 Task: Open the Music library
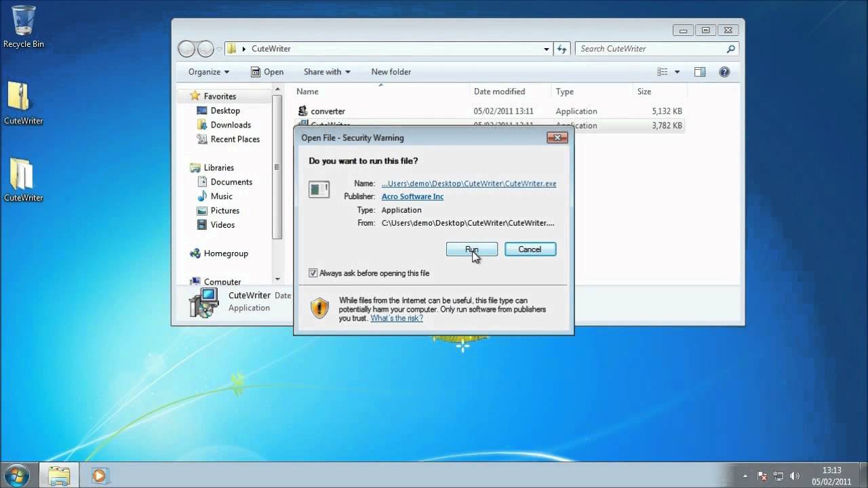pos(222,196)
